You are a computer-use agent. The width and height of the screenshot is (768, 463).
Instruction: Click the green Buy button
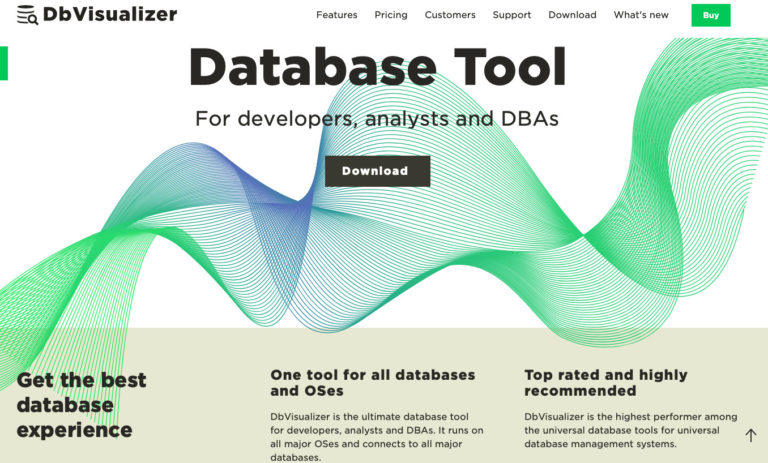711,15
